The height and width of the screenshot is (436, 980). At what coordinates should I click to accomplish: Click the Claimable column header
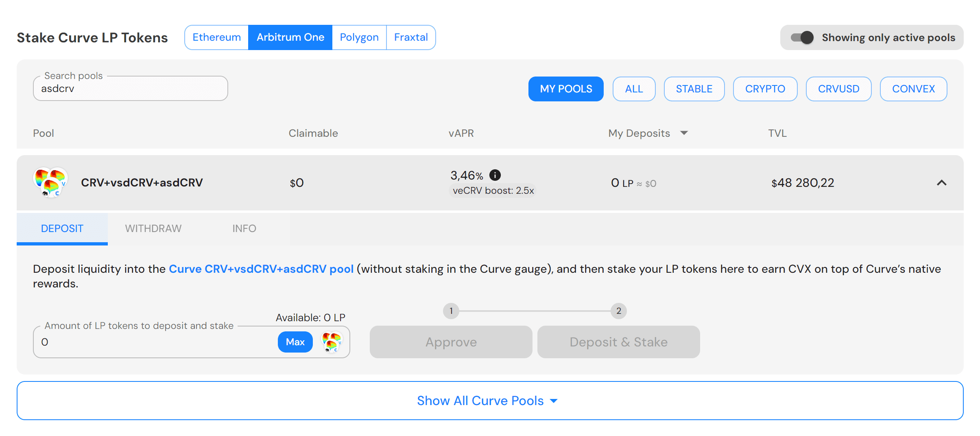[313, 133]
